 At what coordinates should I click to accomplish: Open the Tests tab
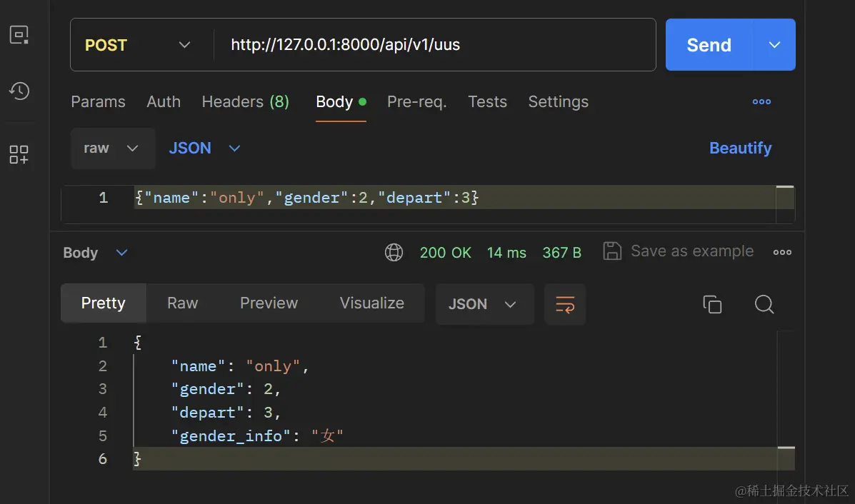(487, 102)
